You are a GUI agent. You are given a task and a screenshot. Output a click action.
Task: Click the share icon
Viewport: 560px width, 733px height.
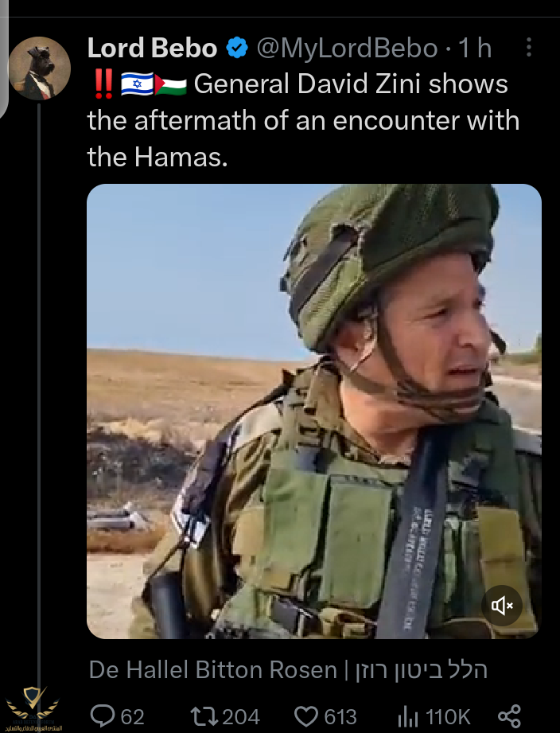[x=509, y=716]
